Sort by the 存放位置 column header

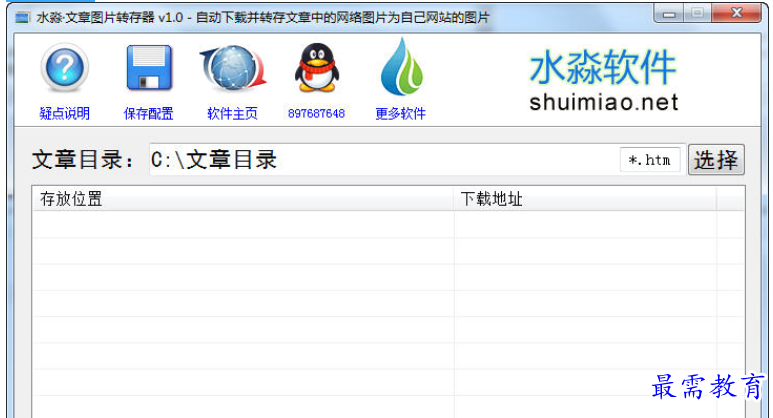(243, 199)
